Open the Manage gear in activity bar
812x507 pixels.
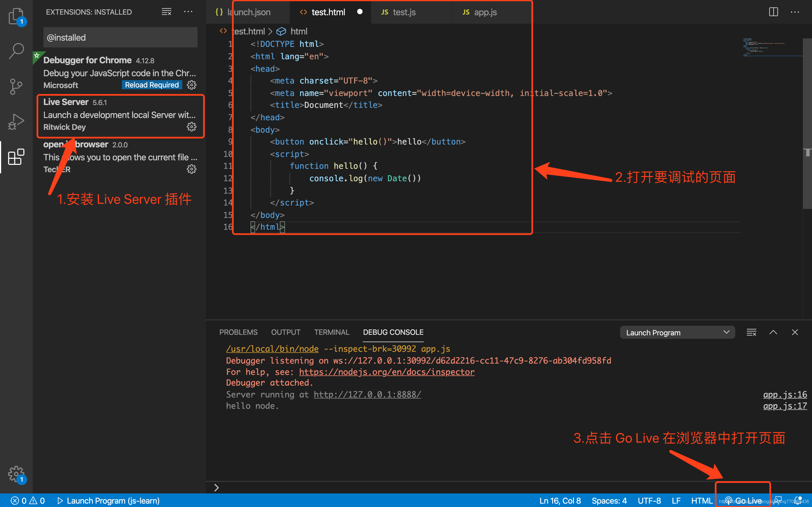(16, 474)
